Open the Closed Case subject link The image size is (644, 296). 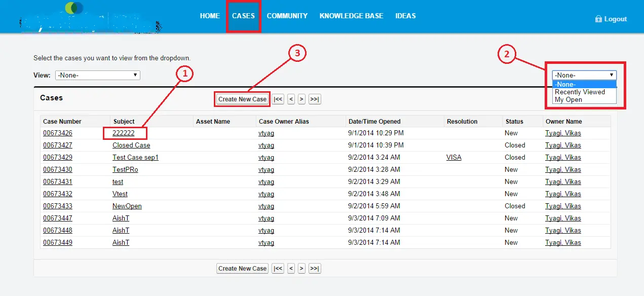click(x=131, y=145)
